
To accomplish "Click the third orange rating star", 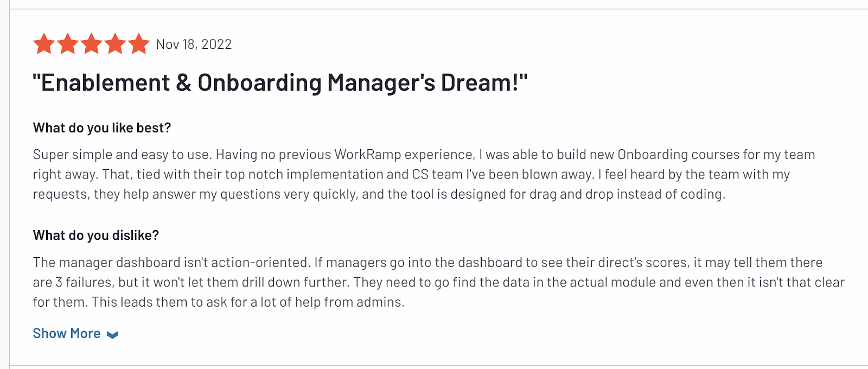I will (92, 44).
